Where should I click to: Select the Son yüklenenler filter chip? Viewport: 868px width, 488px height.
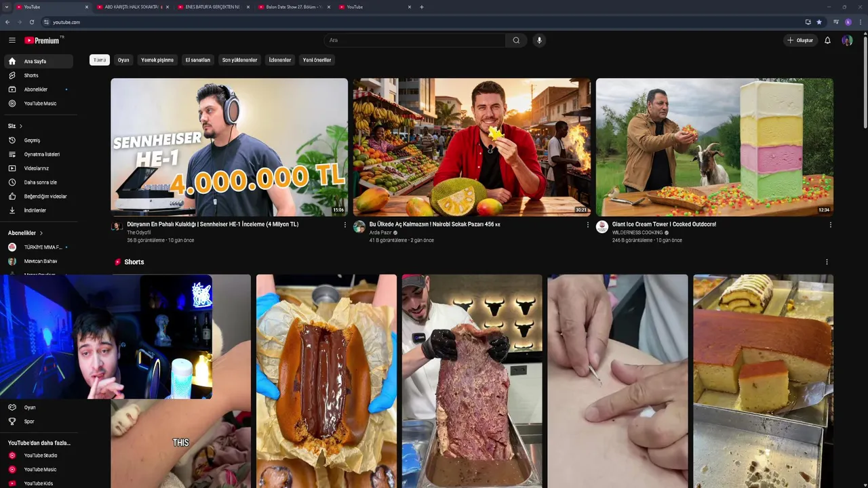[x=240, y=60]
